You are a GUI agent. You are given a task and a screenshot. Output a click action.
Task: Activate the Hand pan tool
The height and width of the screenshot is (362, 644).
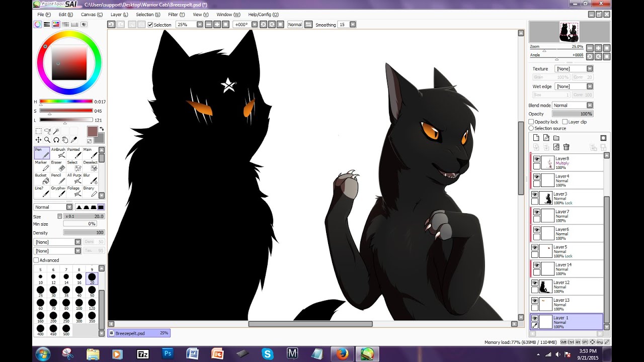coord(65,140)
